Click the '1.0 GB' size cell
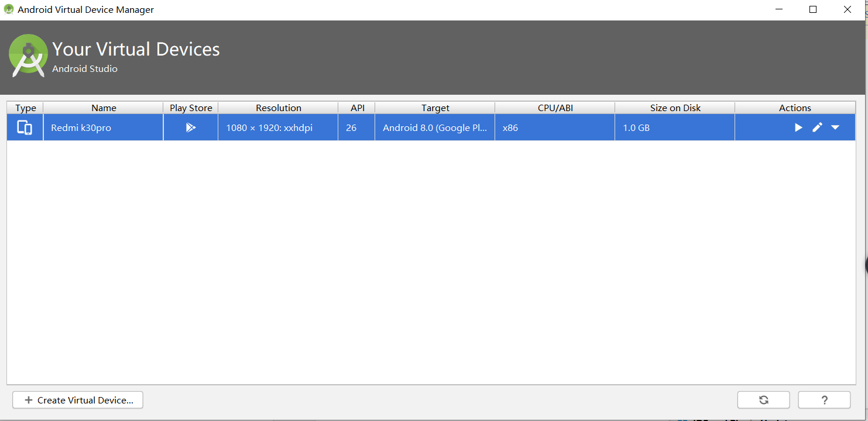Viewport: 868px width, 421px height. point(675,127)
